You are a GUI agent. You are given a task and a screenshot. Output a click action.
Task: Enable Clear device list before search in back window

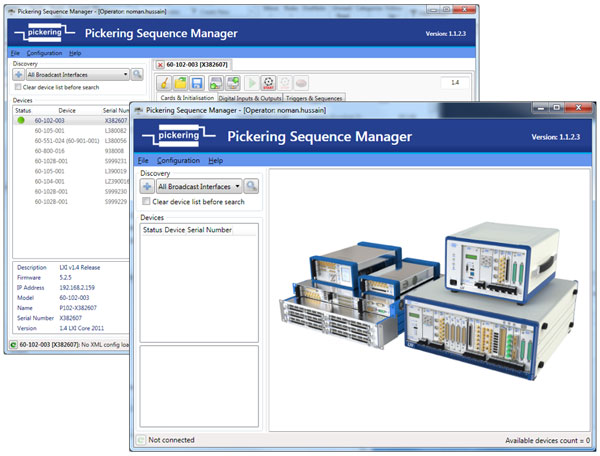18,87
